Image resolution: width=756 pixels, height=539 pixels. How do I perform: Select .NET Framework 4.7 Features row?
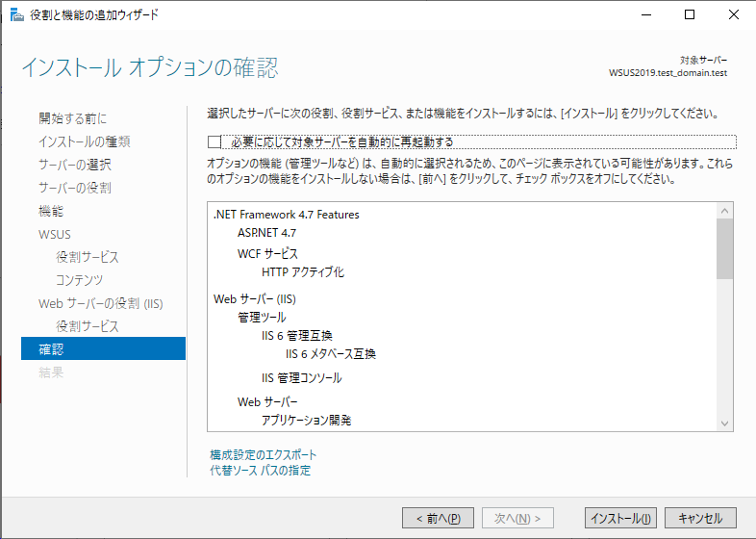[287, 215]
